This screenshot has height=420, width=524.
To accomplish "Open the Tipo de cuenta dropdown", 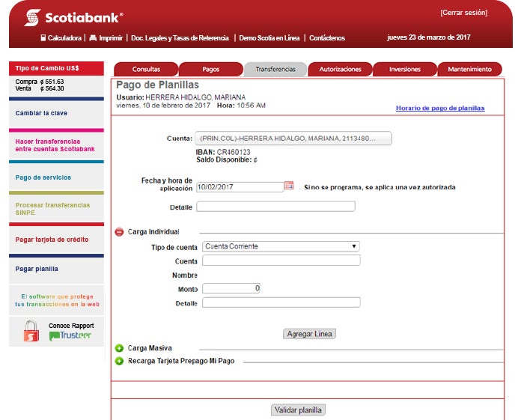I will click(x=281, y=246).
